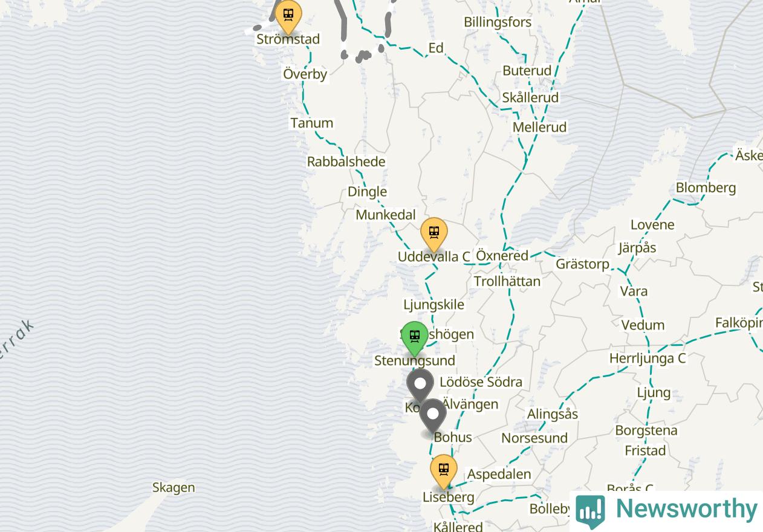Open the green train marker at Stenungsund
Image resolution: width=763 pixels, height=532 pixels.
tap(414, 337)
